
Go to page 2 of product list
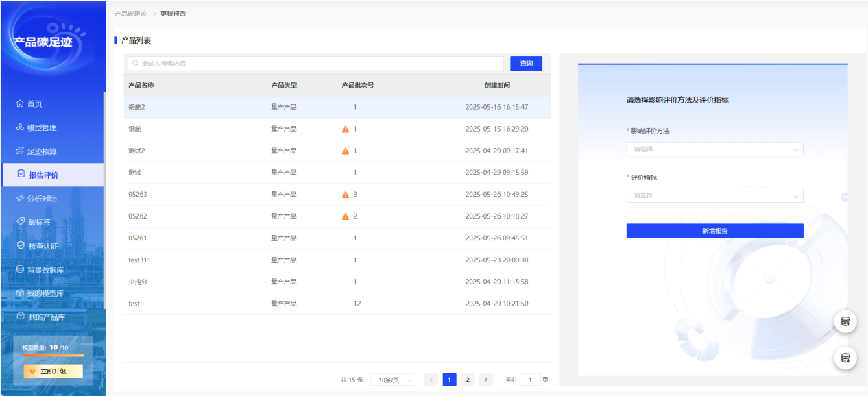pyautogui.click(x=467, y=380)
